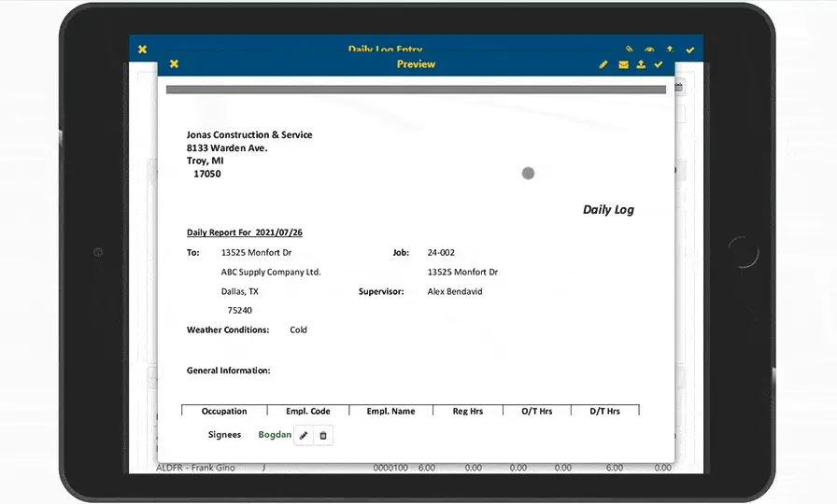Toggle the eye icon in Daily Log Entry

pos(649,49)
